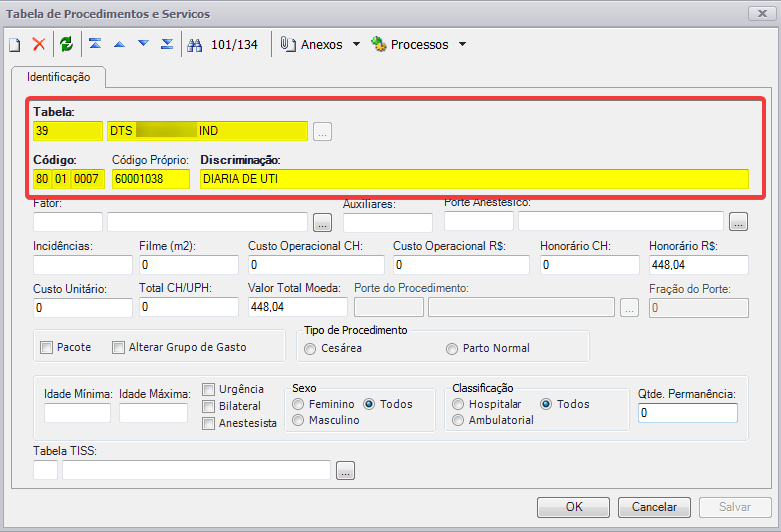781x532 pixels.
Task: Click the Custo Operacional CH field
Action: pyautogui.click(x=316, y=265)
